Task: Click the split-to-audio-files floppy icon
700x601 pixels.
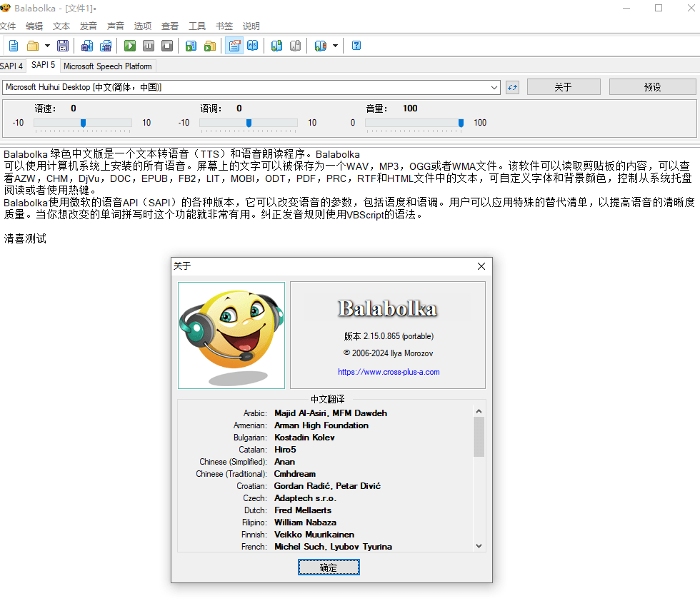Action: pos(106,46)
